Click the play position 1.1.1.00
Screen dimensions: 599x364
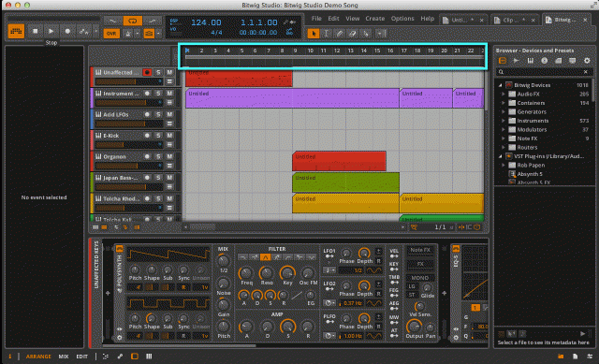[x=258, y=22]
